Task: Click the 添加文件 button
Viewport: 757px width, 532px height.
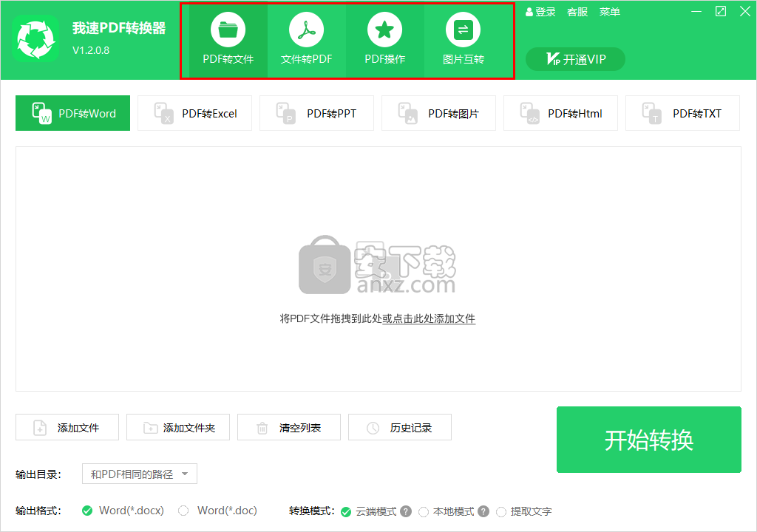Action: tap(67, 427)
